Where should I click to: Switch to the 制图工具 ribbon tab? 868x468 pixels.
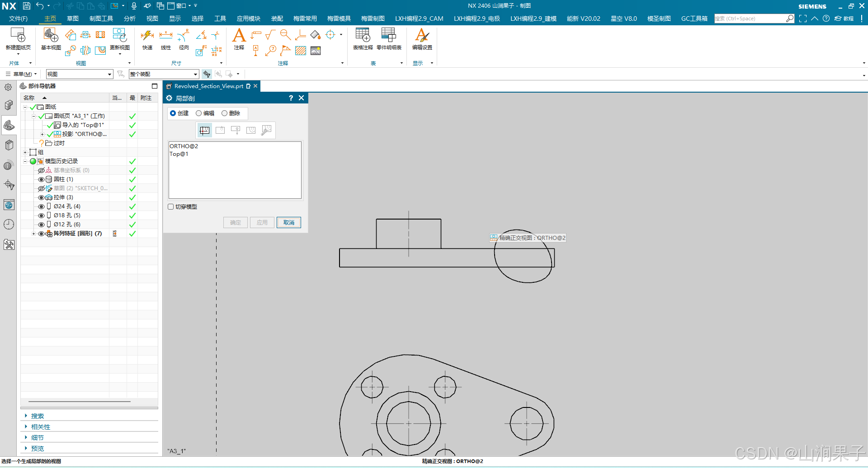pos(101,19)
